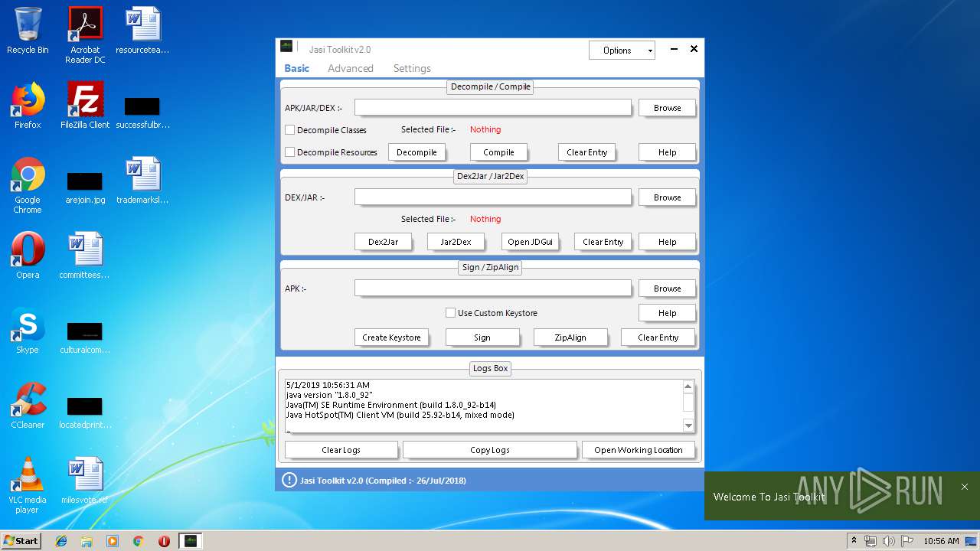Open the successfulbr file icon

[142, 112]
